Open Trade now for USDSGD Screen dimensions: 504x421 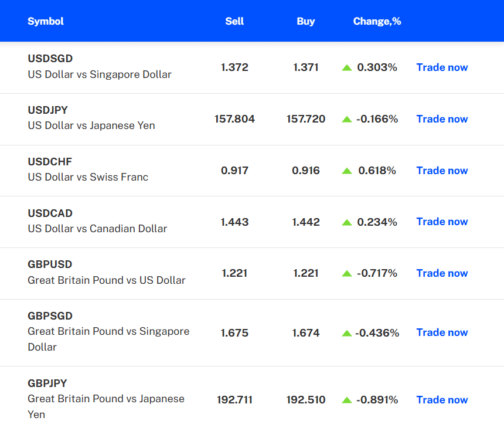coord(442,67)
